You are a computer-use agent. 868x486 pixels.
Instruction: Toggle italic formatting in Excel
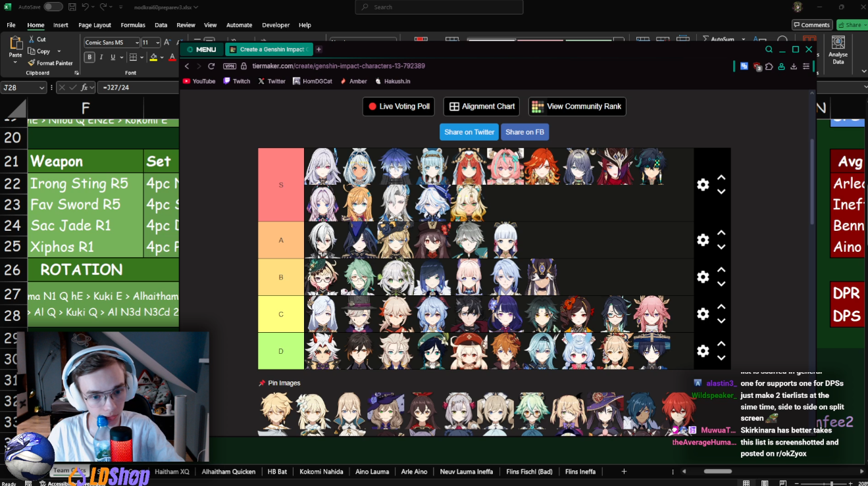pos(101,57)
